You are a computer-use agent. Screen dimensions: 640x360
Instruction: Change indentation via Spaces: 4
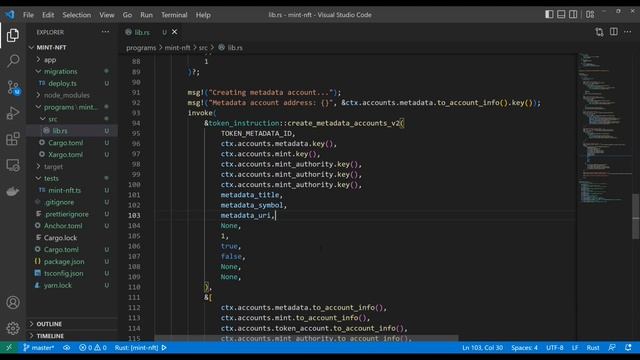(x=524, y=348)
